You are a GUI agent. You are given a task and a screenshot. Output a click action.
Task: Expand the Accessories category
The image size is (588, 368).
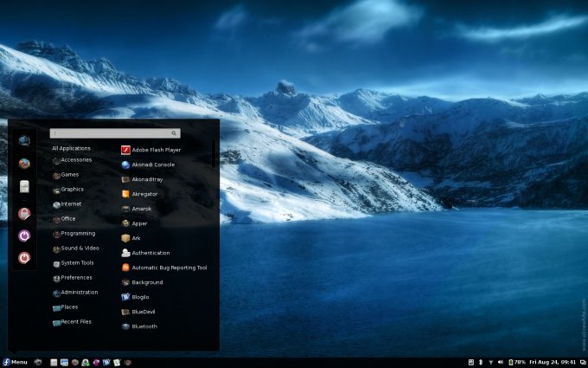[x=75, y=160]
